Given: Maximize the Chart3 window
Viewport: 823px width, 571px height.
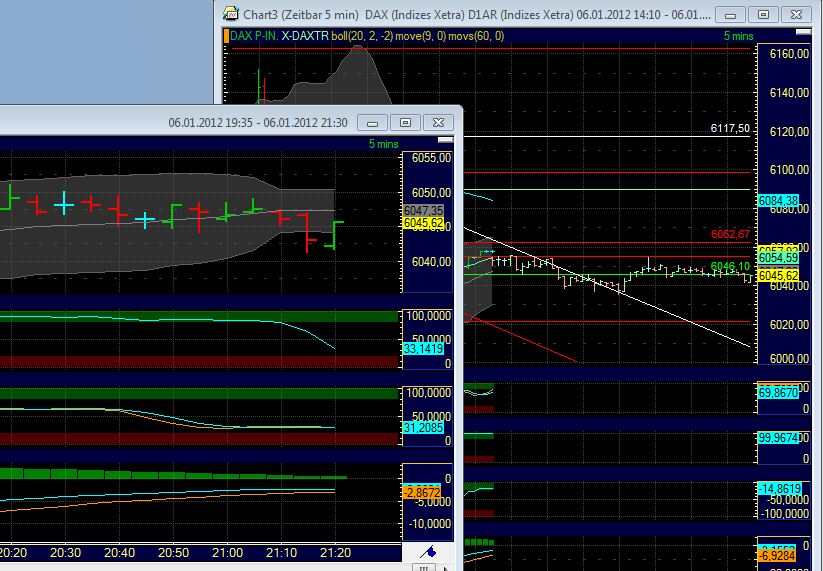Looking at the screenshot, I should pyautogui.click(x=763, y=14).
